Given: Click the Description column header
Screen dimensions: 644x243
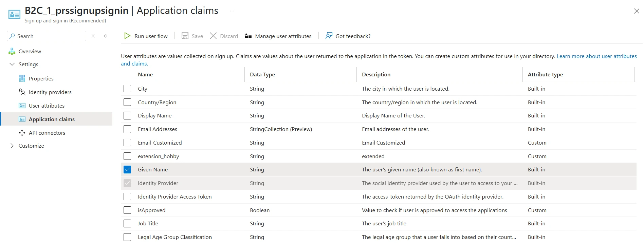Looking at the screenshot, I should pos(376,74).
